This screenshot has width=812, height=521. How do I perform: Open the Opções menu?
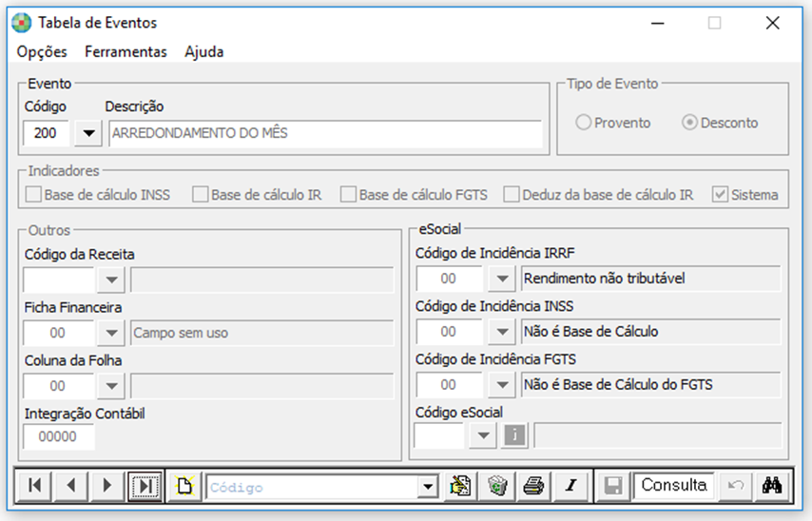42,51
